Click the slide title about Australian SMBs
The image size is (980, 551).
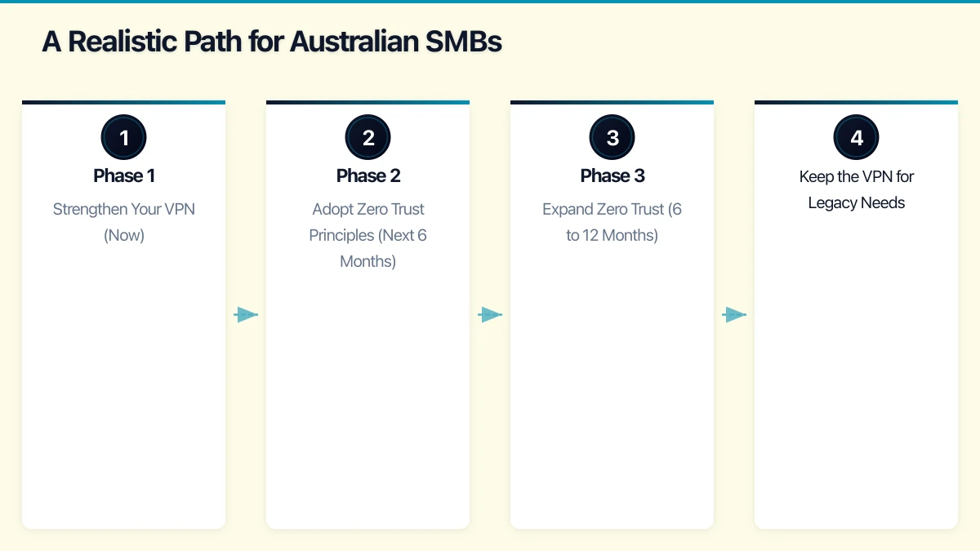(x=272, y=42)
